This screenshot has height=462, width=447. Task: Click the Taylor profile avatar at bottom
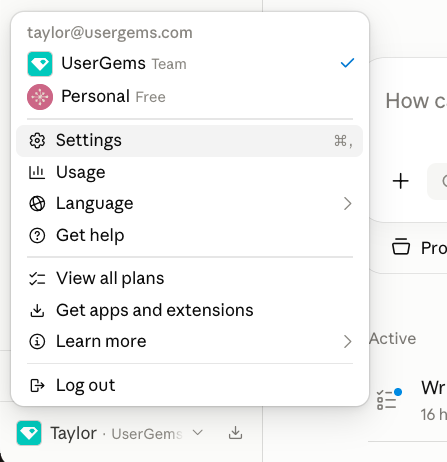(29, 433)
